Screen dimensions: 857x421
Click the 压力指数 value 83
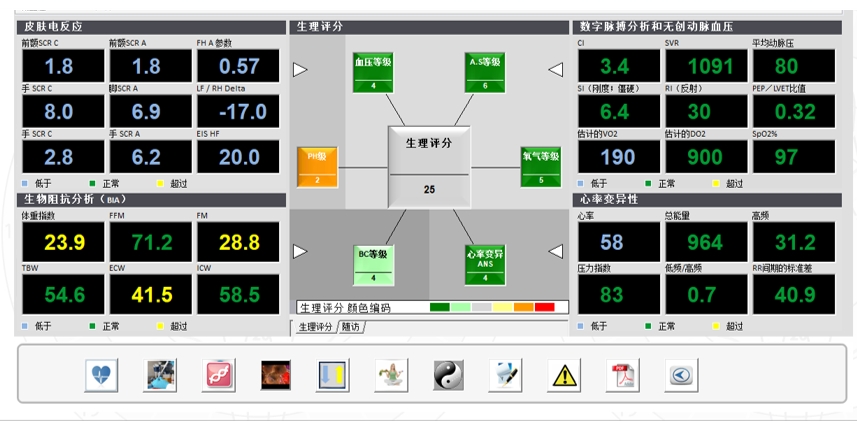click(x=619, y=295)
